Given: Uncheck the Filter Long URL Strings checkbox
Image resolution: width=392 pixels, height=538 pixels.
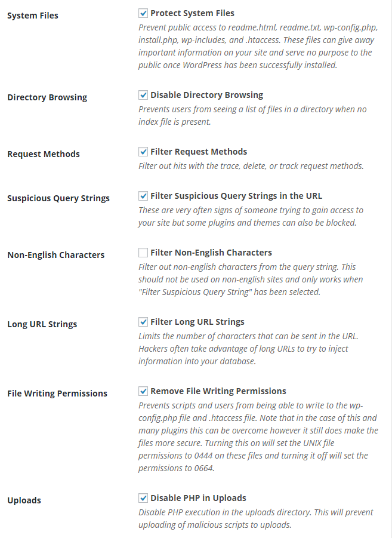Looking at the screenshot, I should click(143, 322).
